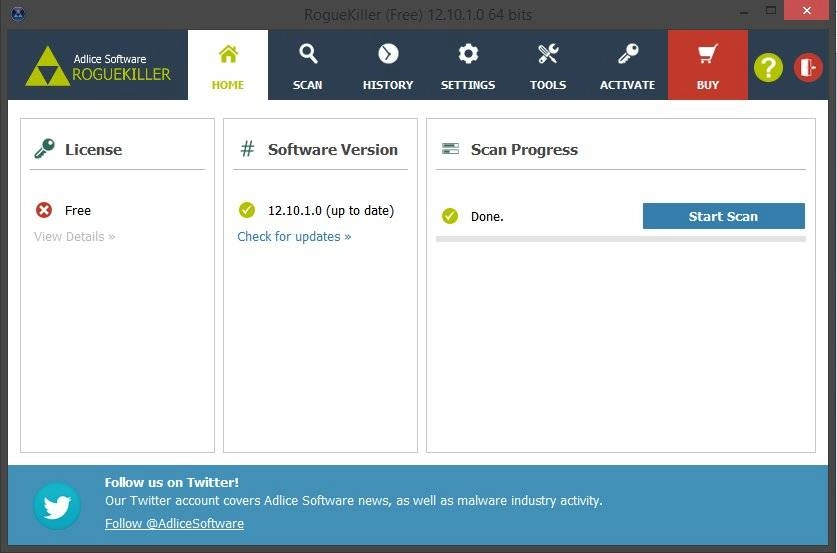Screen dimensions: 837x553
Task: Click the scan progress bar
Action: [x=620, y=239]
